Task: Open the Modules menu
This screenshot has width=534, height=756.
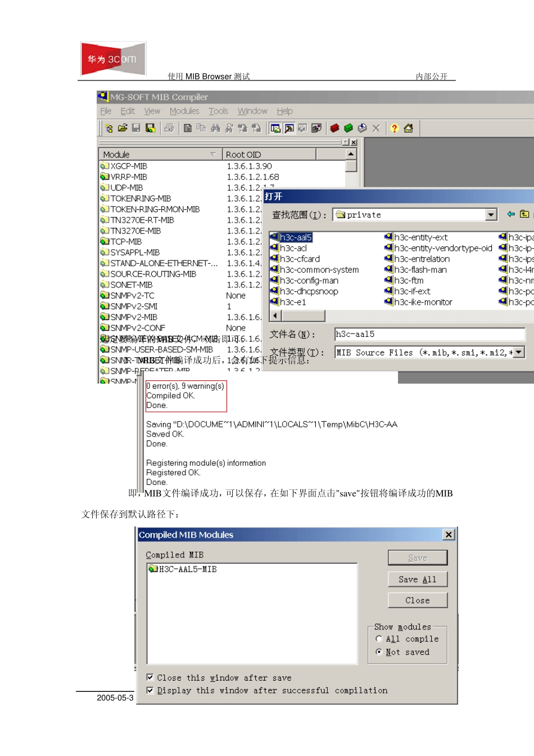Action: [x=184, y=111]
